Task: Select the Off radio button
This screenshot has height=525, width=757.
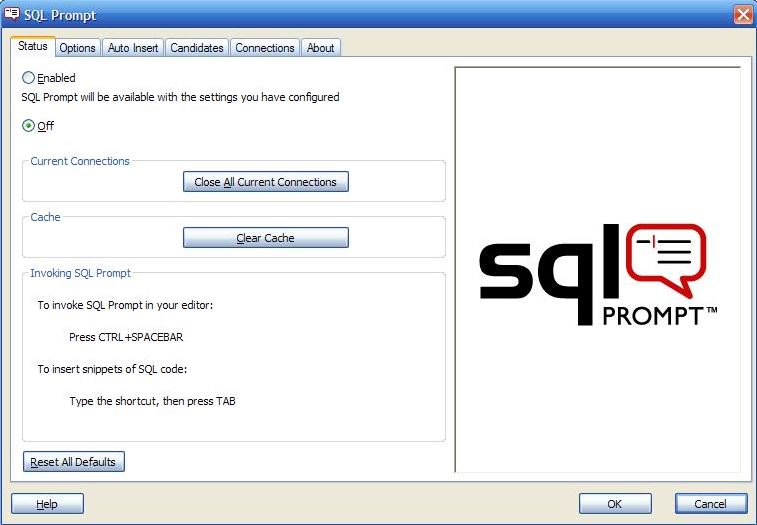Action: [29, 126]
